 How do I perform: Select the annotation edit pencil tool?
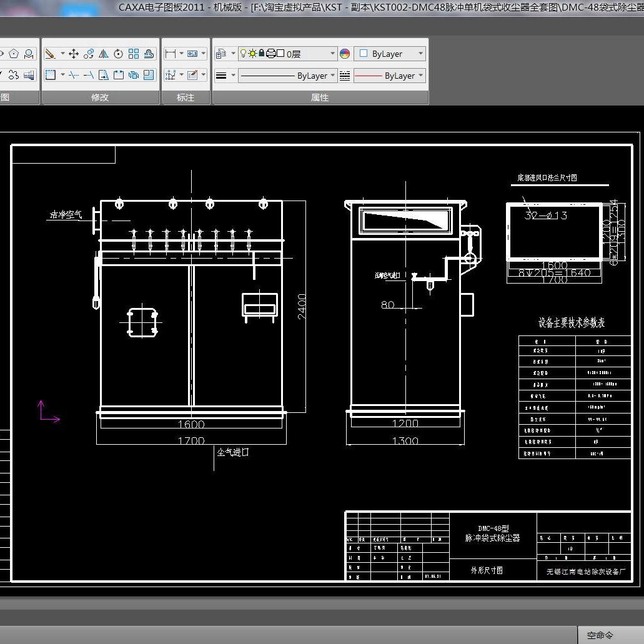(x=192, y=75)
